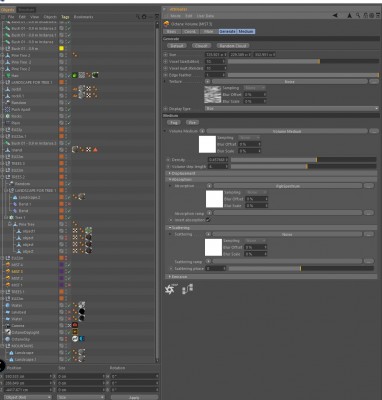The height and width of the screenshot is (400, 382).
Task: Toggle visibility dots for MIST 3 object
Action: click(x=66, y=271)
